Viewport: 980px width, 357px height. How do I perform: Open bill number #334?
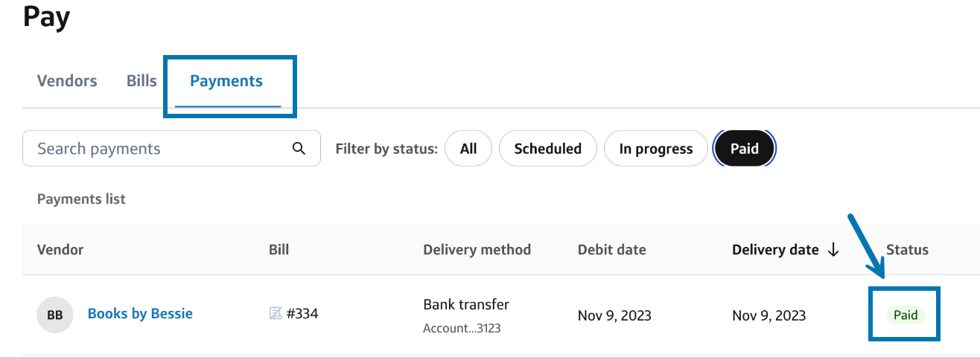pyautogui.click(x=302, y=314)
